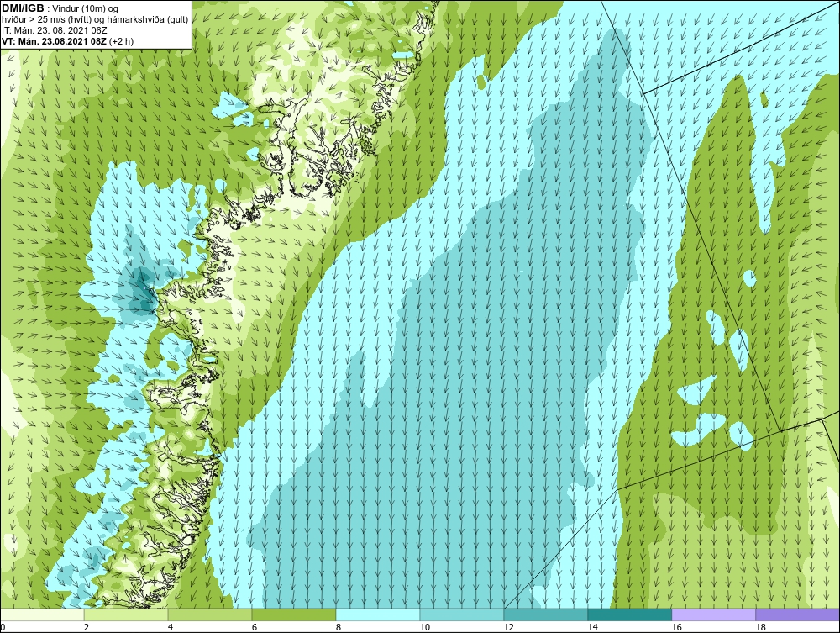The width and height of the screenshot is (840, 633).
Task: Click the 2–4 m/s light green legend swatch
Action: point(126,615)
